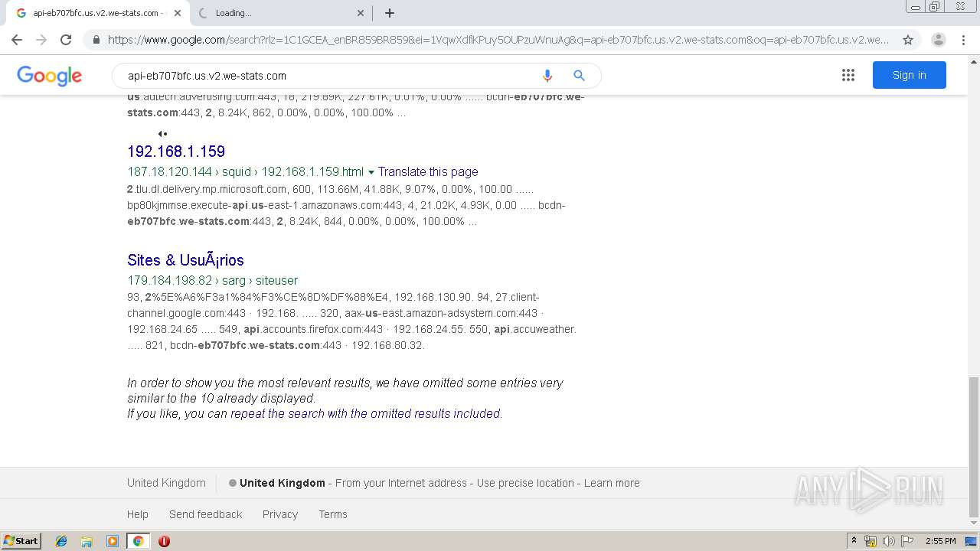Start voice search with microphone icon
This screenshot has height=551, width=980.
[x=547, y=76]
